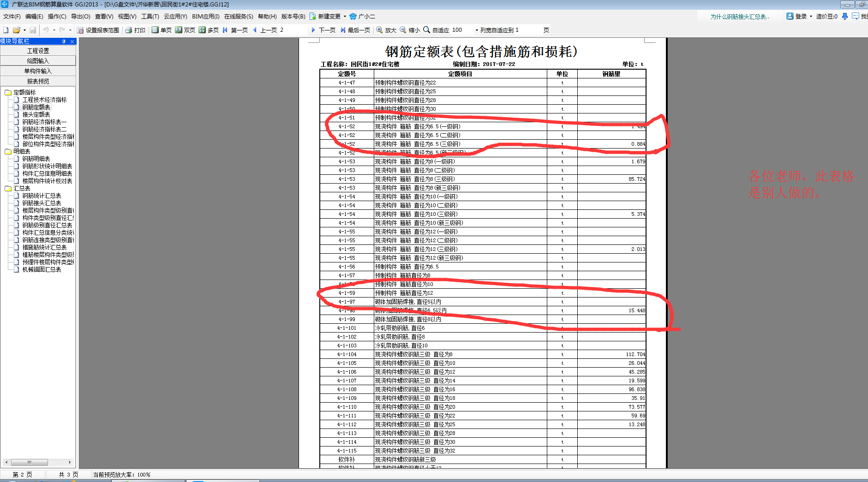
Task: Open the 工程设置 module
Action: 38,51
